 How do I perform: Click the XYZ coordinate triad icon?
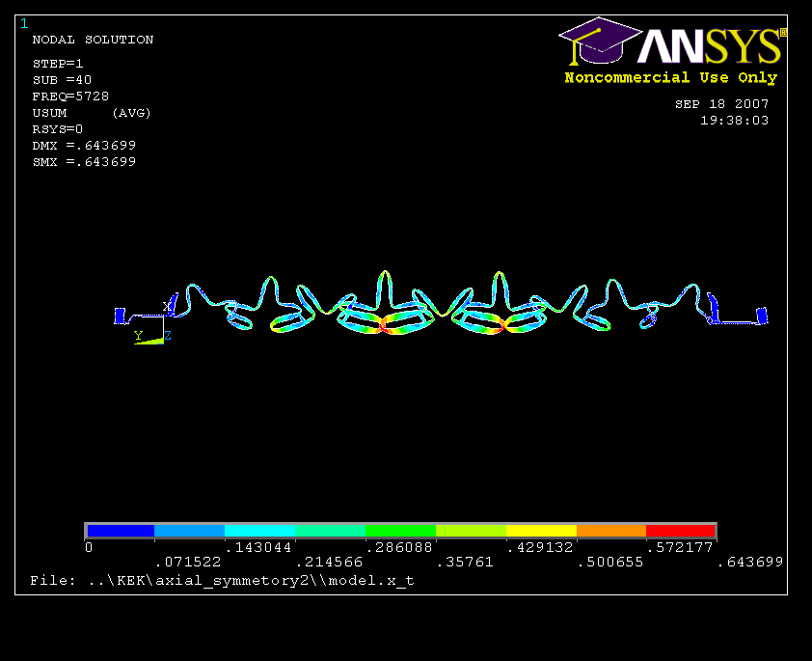(x=153, y=322)
